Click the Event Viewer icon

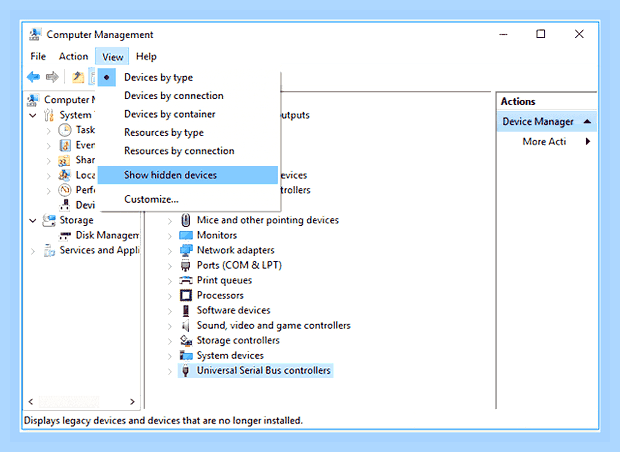(x=65, y=145)
